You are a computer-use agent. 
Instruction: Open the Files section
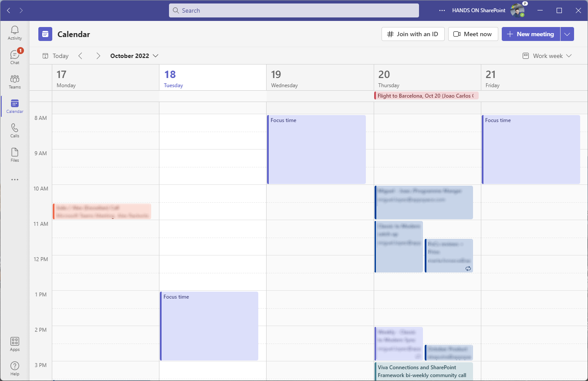14,154
